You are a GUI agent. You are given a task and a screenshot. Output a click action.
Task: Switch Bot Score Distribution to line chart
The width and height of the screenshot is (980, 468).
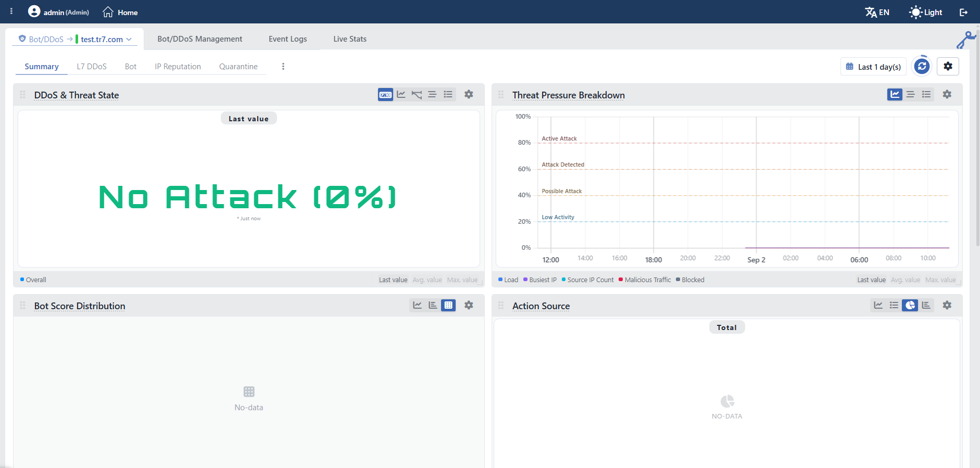[x=417, y=305]
